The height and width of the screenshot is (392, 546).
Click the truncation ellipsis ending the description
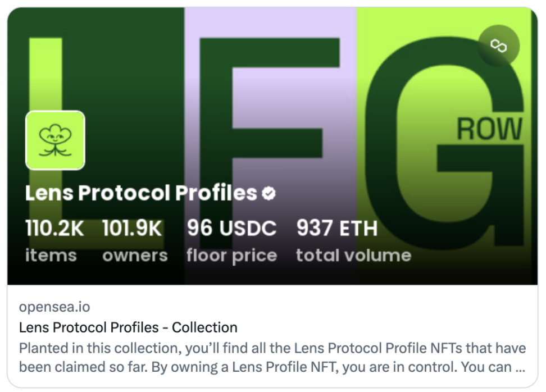point(520,368)
